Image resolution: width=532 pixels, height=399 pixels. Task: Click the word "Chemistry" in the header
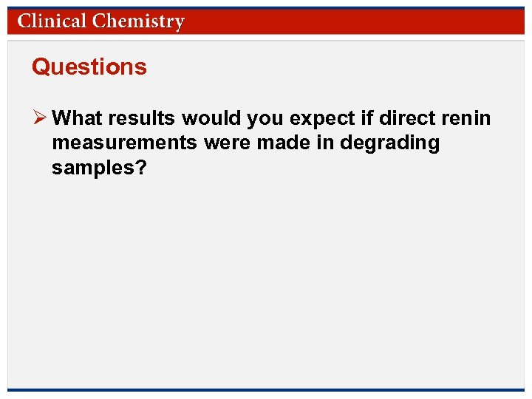pyautogui.click(x=139, y=21)
